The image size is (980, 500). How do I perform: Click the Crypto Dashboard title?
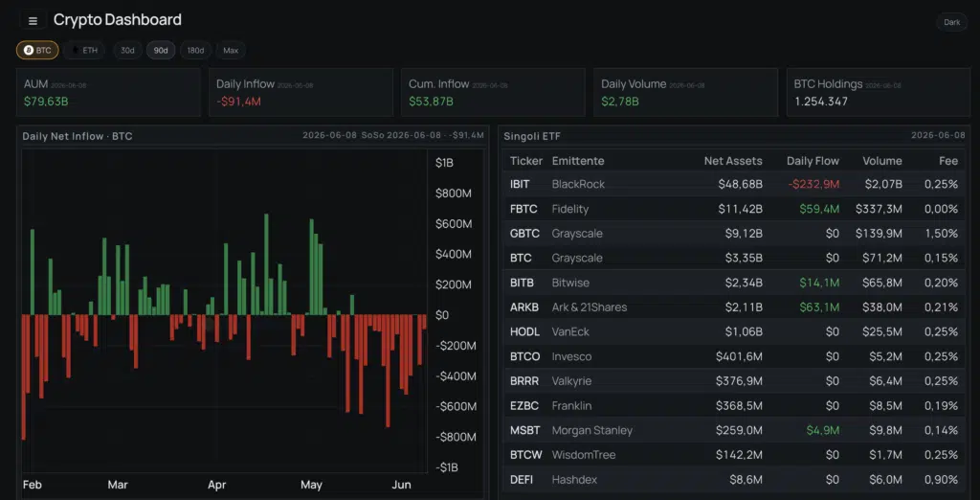pyautogui.click(x=118, y=20)
